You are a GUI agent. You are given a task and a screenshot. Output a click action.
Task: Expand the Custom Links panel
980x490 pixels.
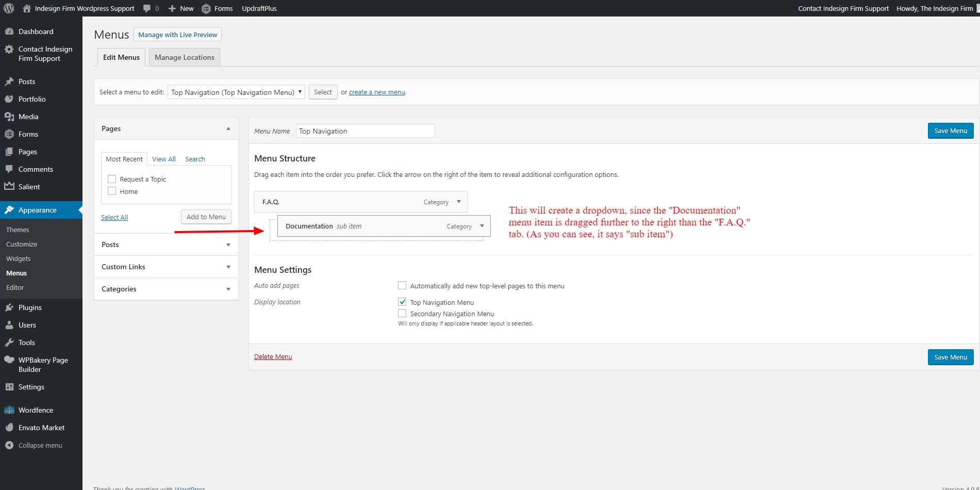coord(166,267)
